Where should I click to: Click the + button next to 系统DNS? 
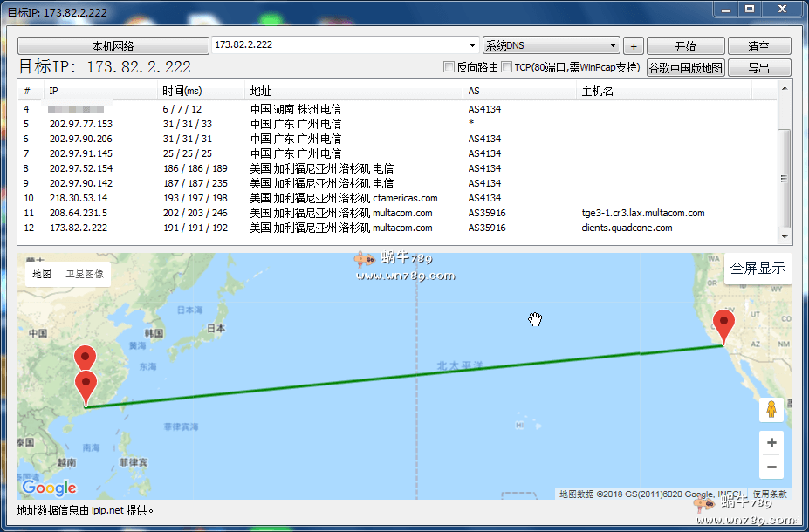pyautogui.click(x=633, y=44)
